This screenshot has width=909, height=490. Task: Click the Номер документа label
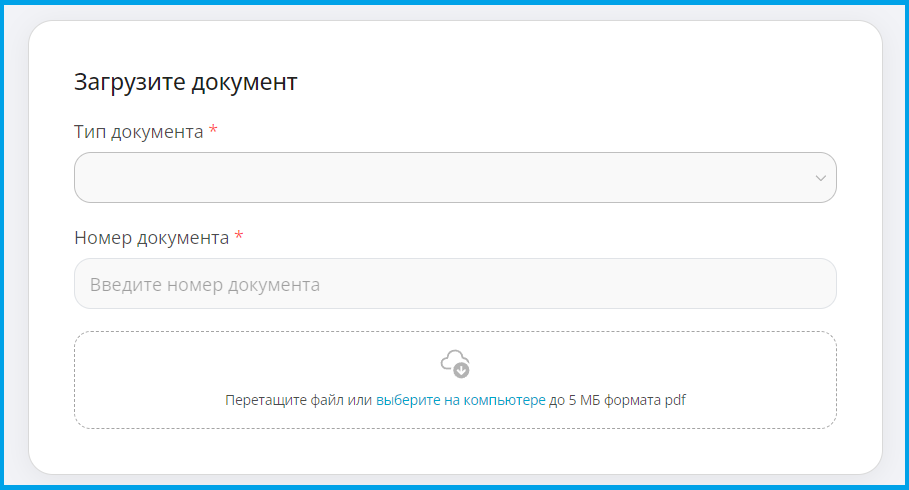[x=152, y=238]
